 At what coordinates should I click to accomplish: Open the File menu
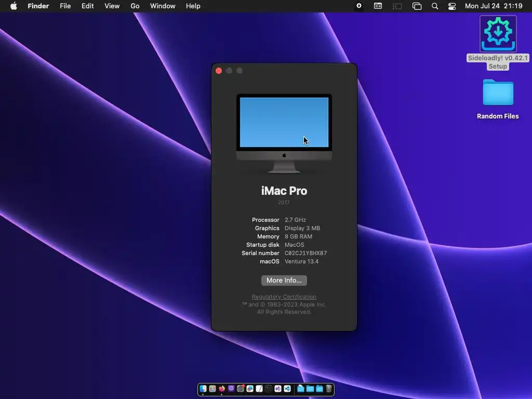(65, 6)
